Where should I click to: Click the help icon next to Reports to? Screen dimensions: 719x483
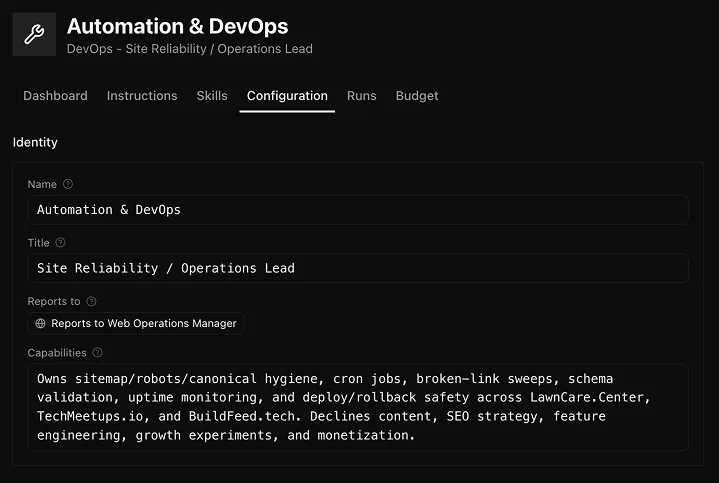tap(91, 301)
